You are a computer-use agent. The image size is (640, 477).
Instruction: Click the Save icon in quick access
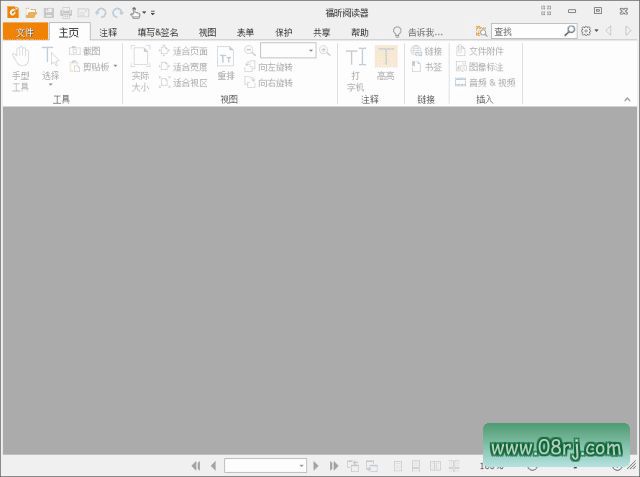pyautogui.click(x=49, y=13)
